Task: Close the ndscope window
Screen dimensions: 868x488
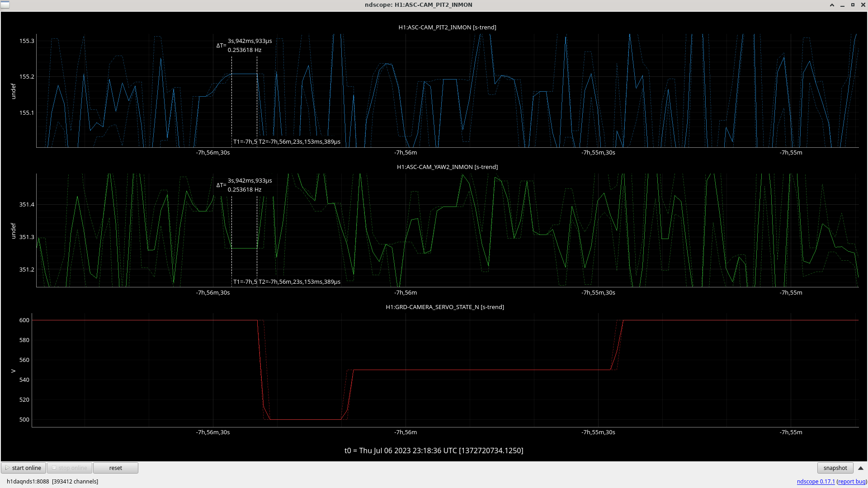Action: (863, 5)
